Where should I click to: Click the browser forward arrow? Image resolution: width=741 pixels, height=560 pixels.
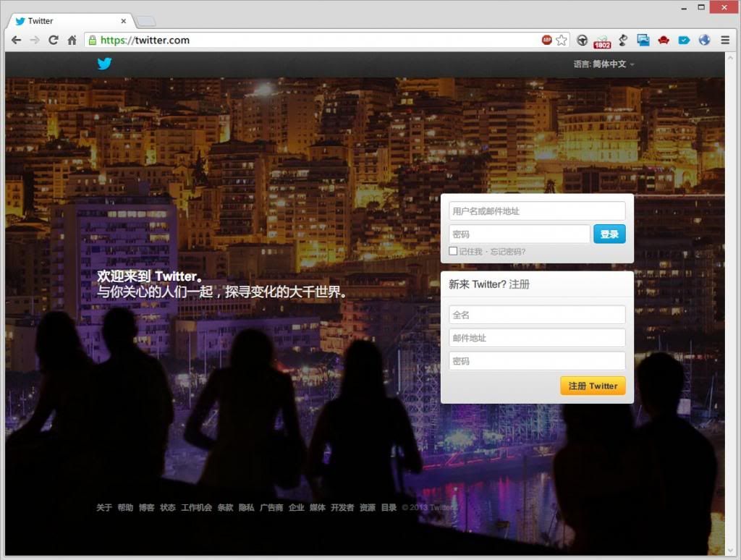coord(35,41)
